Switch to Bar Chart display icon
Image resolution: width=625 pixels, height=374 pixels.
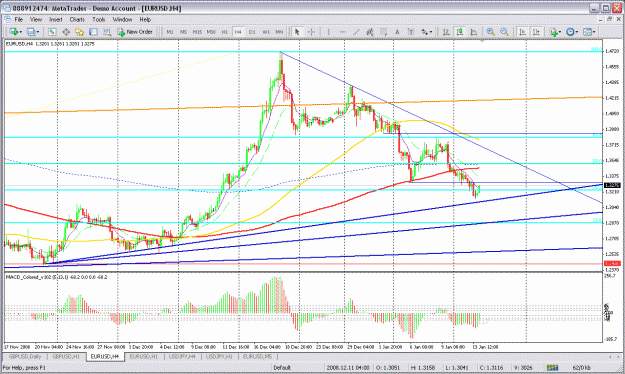pos(446,32)
